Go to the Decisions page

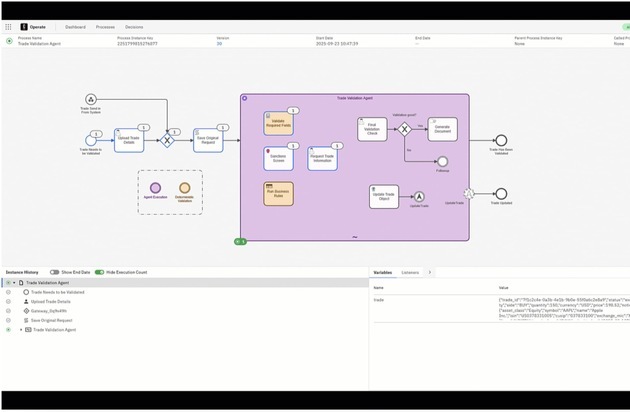point(134,27)
